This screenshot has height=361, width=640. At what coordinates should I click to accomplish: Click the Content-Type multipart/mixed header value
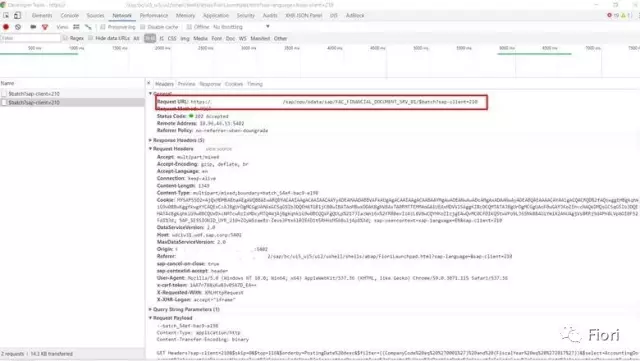pos(256,193)
